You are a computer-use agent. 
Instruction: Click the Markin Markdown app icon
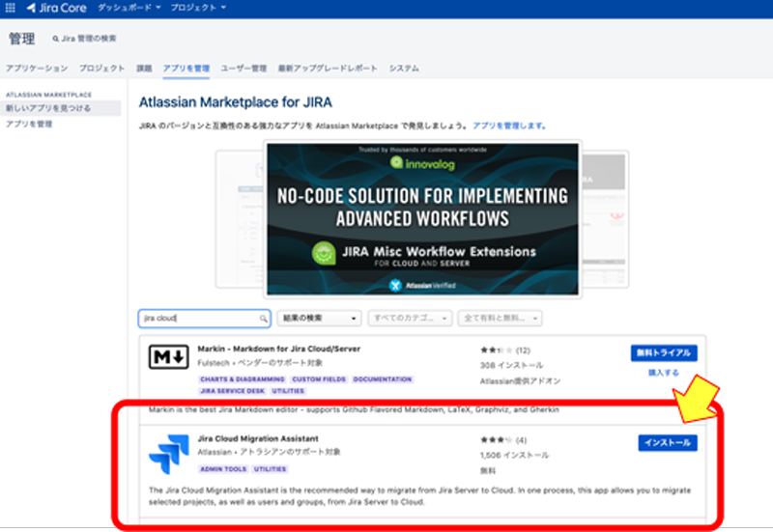click(168, 357)
